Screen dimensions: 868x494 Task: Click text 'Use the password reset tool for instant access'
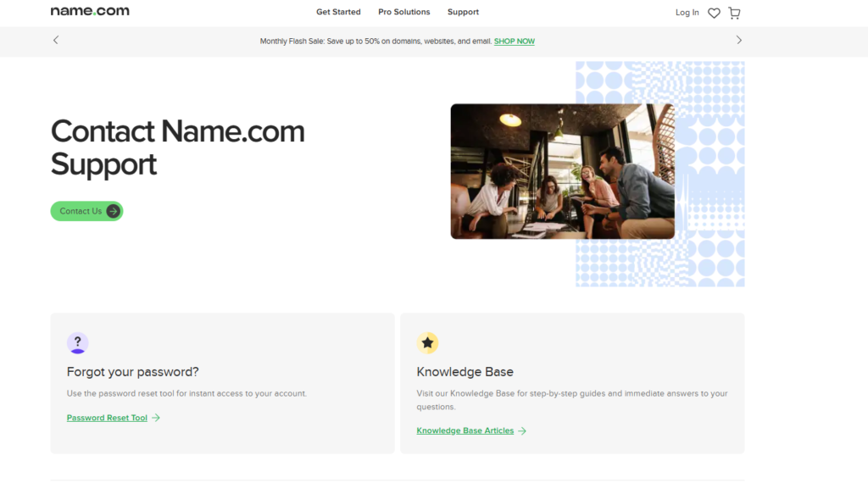click(186, 393)
